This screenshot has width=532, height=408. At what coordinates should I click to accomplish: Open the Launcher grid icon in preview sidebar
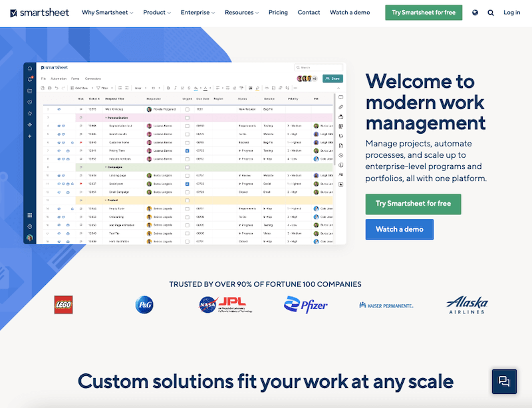(x=30, y=215)
